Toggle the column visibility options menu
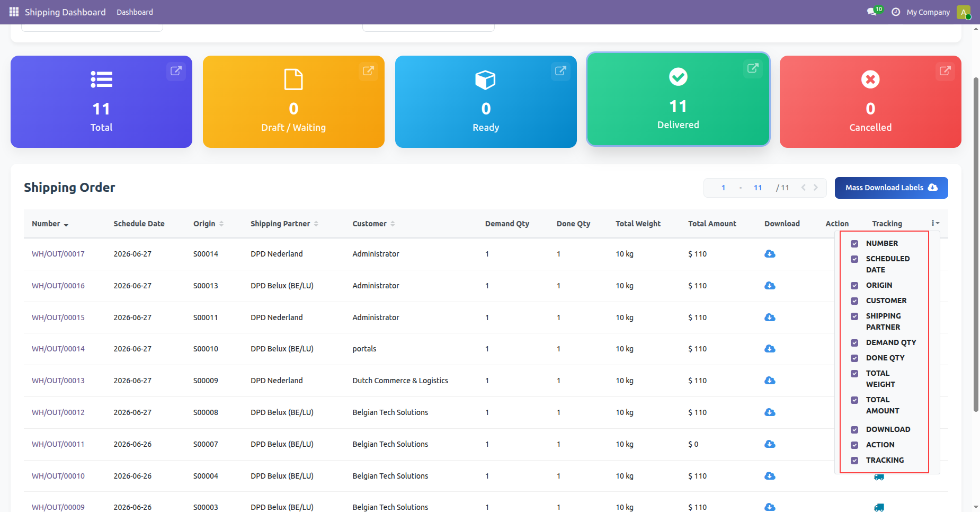980x512 pixels. (x=935, y=223)
